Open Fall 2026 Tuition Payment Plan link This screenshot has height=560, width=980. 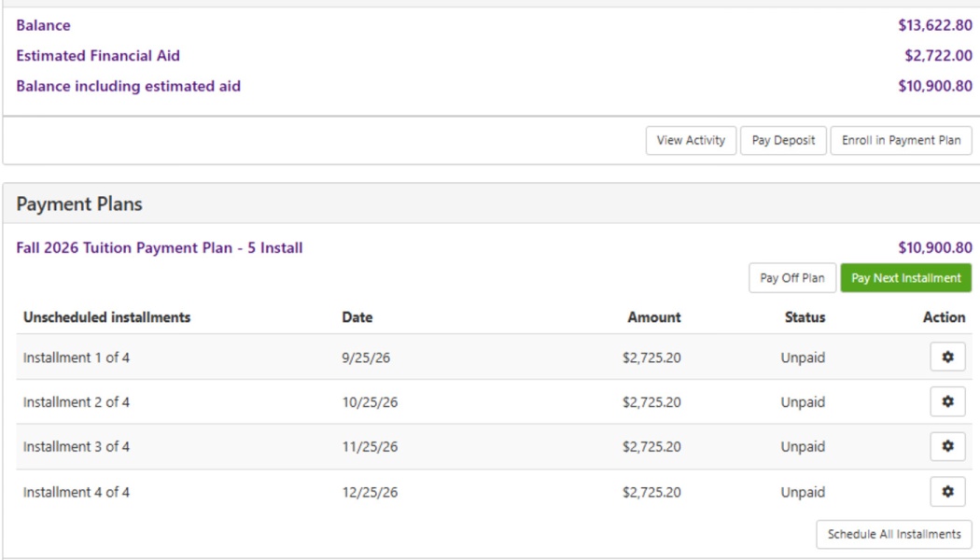coord(160,248)
